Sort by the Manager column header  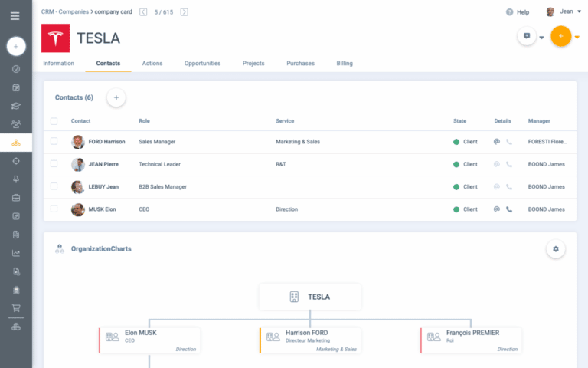(x=539, y=121)
